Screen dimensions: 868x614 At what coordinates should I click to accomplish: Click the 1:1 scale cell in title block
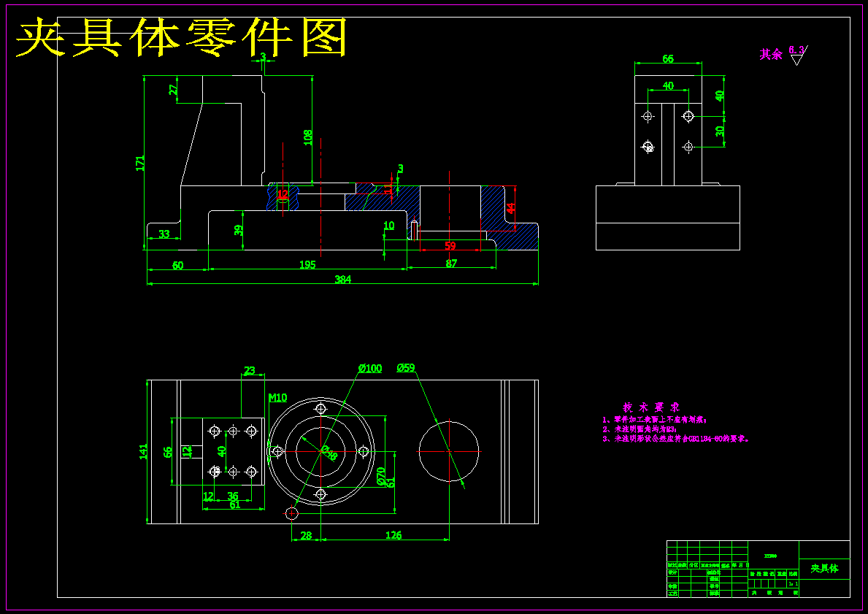click(794, 583)
